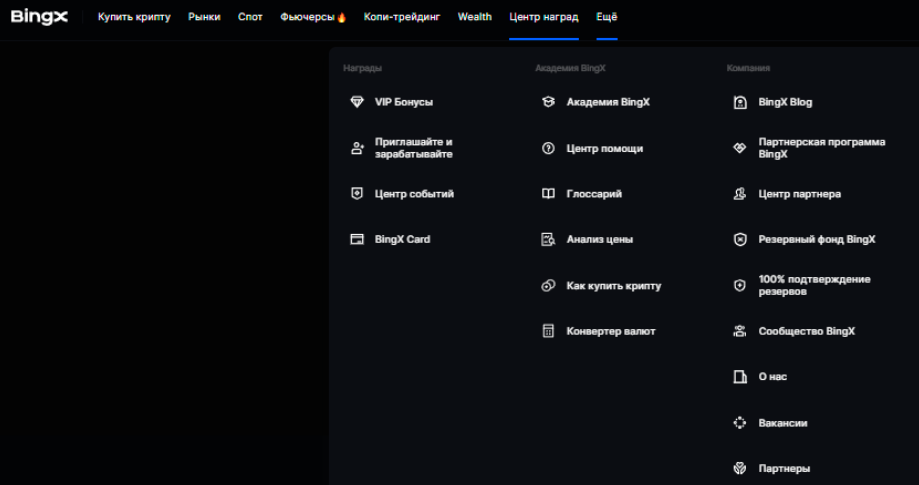Click the question mark icon beside Центр помощи
This screenshot has width=919, height=485.
pos(548,148)
